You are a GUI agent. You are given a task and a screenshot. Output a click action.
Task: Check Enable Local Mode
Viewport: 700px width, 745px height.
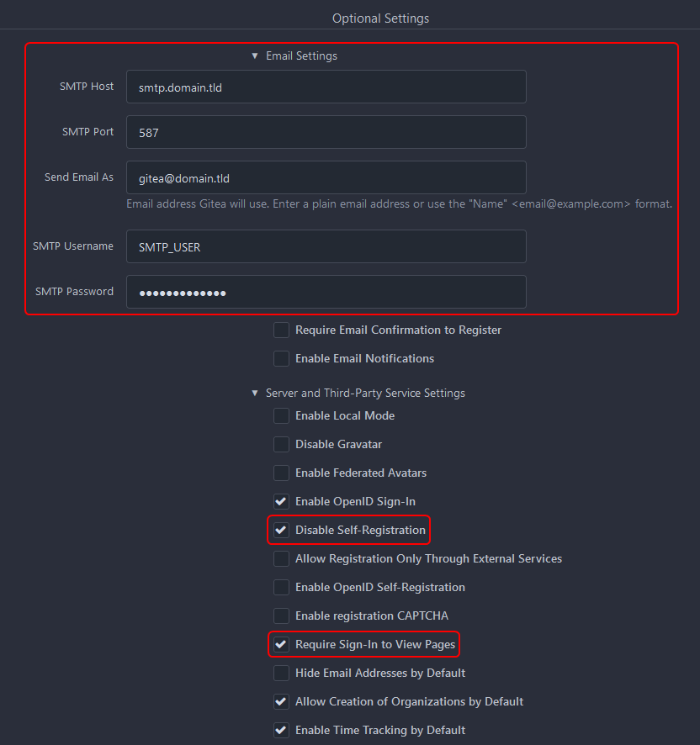click(281, 415)
